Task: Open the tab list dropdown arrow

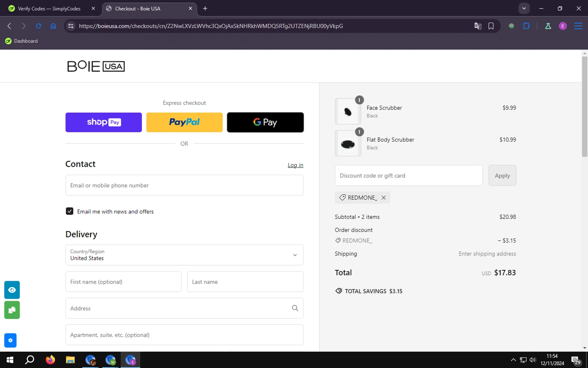Action: [524, 8]
